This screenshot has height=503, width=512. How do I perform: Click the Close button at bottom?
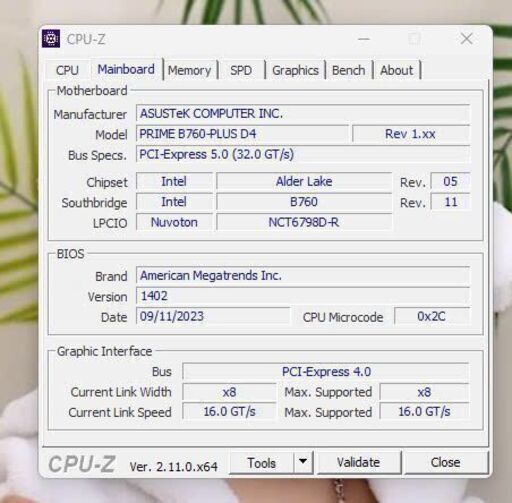(446, 462)
